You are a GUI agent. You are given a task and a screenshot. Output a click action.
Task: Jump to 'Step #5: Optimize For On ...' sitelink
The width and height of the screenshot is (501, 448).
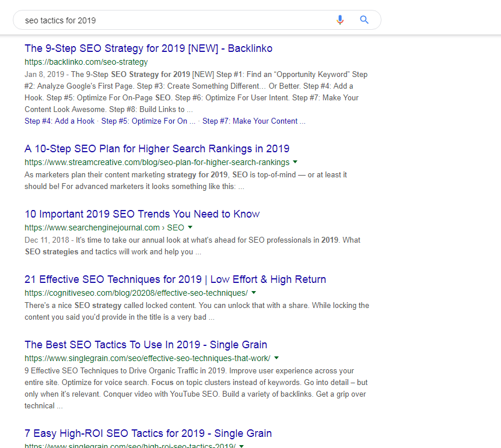pos(148,121)
